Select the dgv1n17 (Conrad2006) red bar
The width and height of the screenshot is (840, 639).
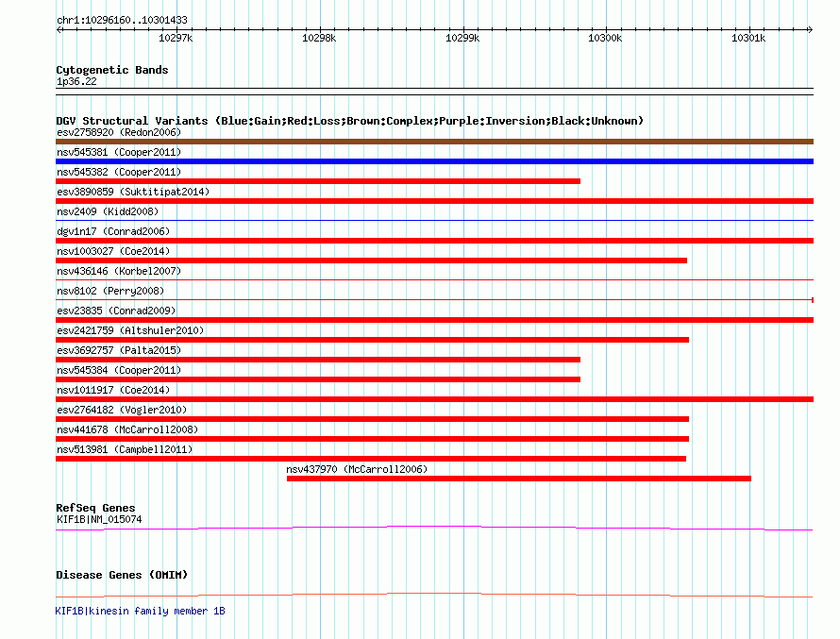[434, 241]
